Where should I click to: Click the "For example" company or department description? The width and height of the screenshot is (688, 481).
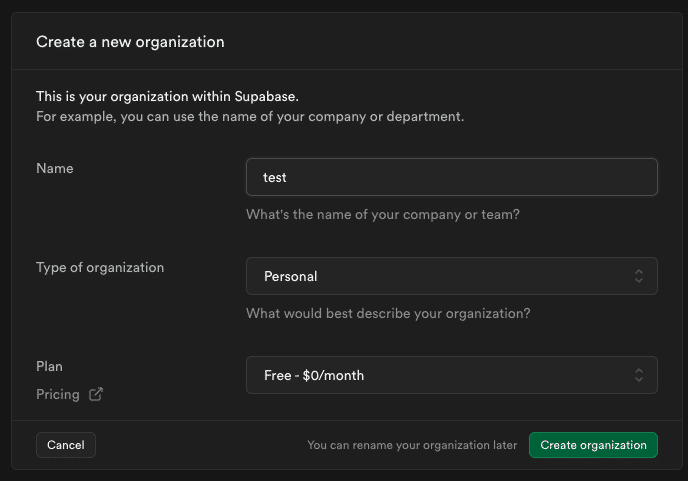[250, 116]
